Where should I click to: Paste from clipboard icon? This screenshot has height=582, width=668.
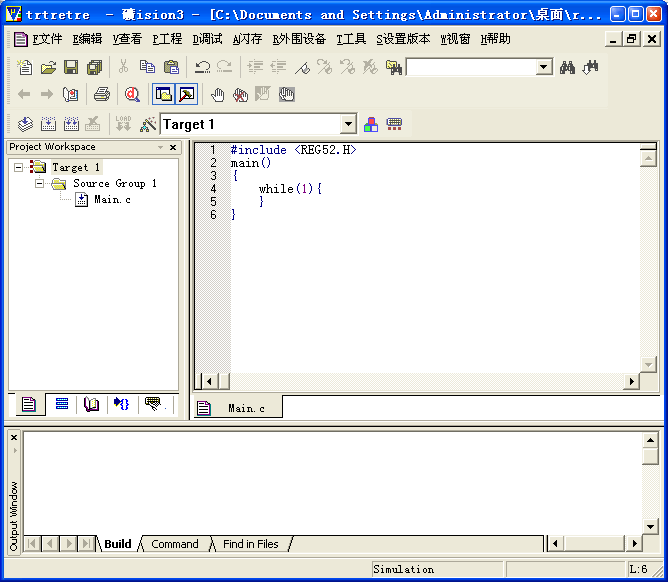[171, 67]
